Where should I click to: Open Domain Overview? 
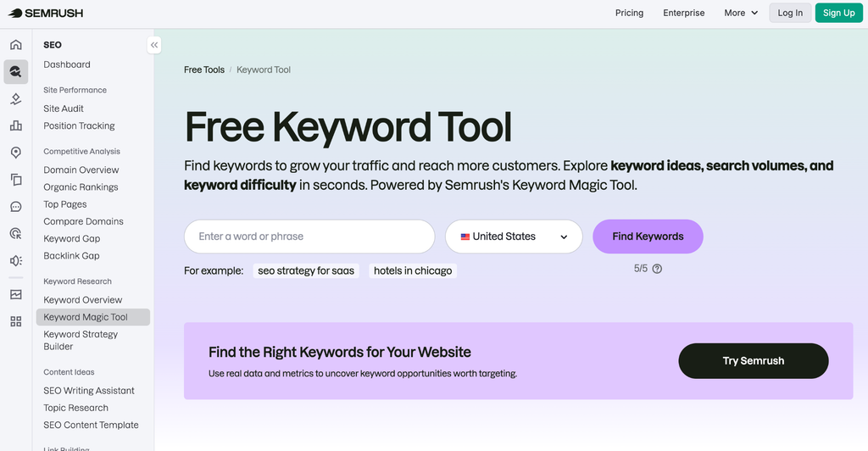81,170
